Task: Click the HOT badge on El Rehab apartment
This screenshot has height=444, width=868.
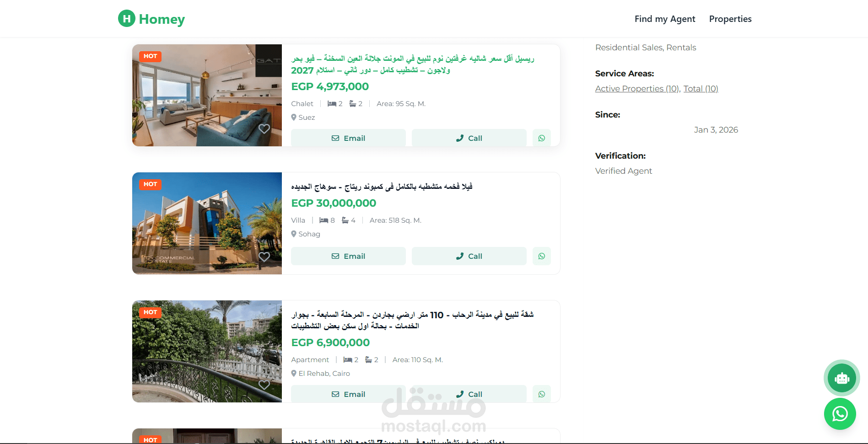Action: 150,312
